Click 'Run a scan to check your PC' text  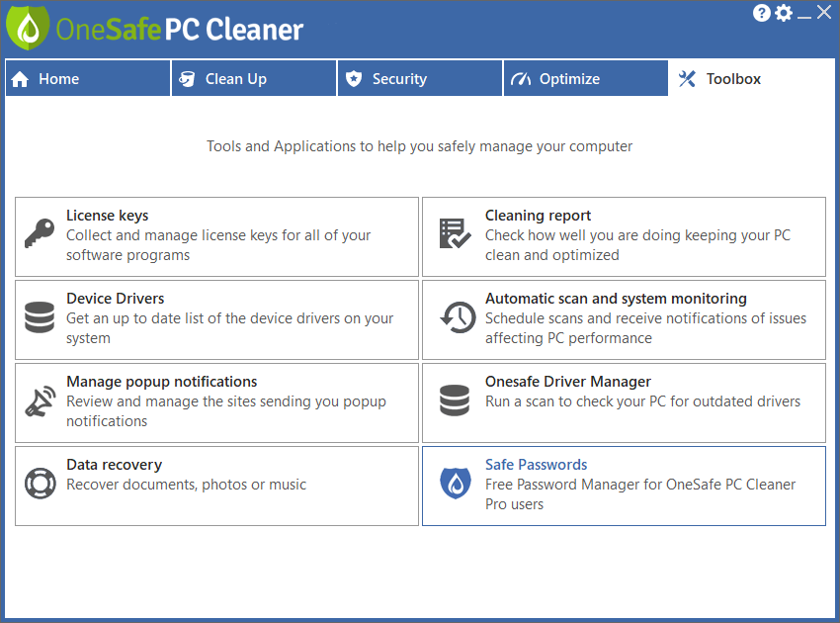pos(643,401)
